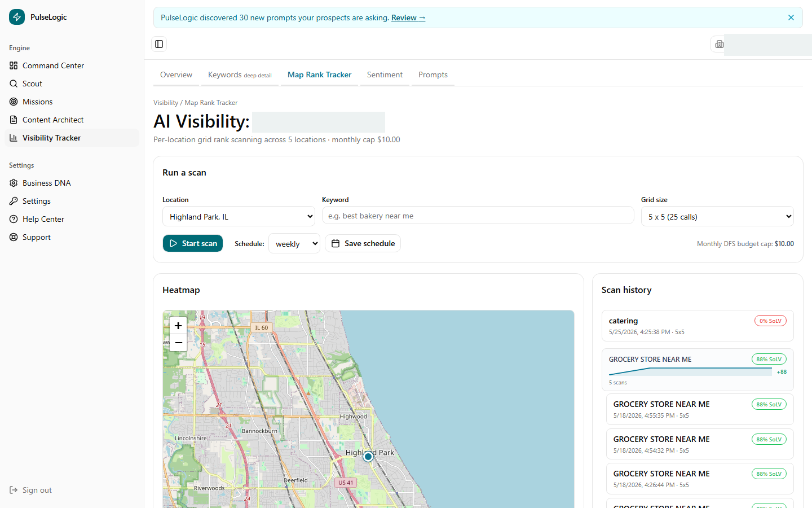This screenshot has width=812, height=508.
Task: Click the Scout magnifier icon
Action: [x=14, y=84]
